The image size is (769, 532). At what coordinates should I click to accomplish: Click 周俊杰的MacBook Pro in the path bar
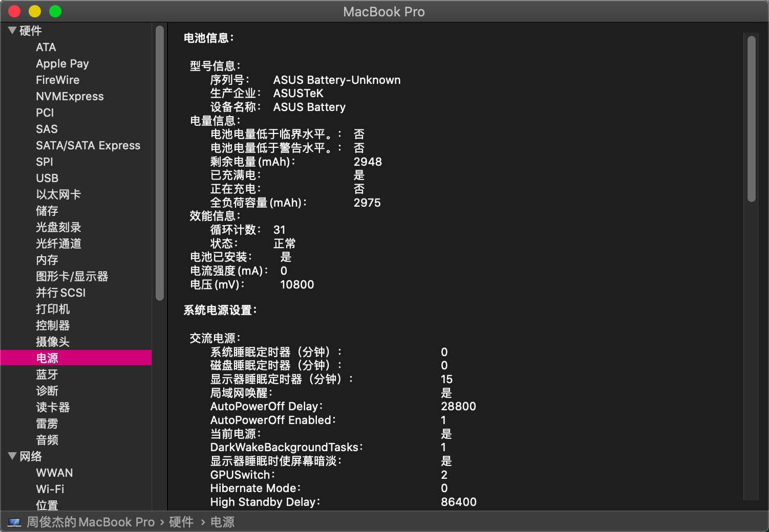tap(91, 522)
